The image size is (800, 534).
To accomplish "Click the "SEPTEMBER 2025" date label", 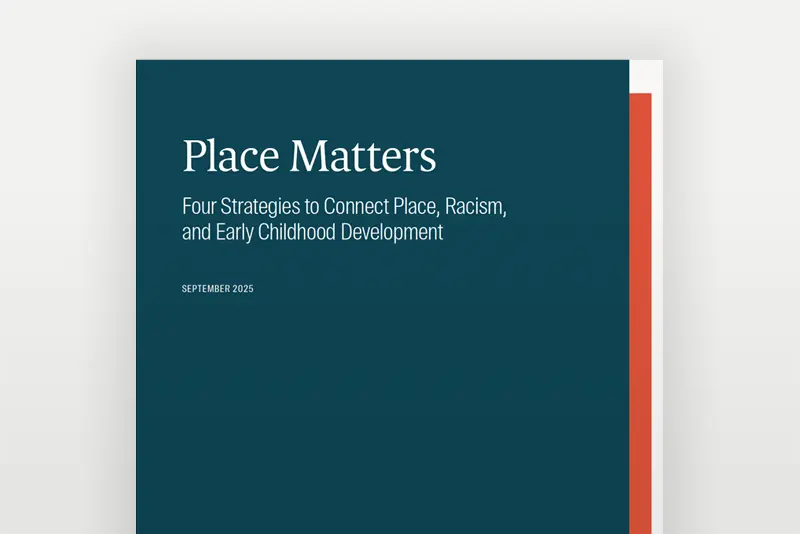I will coord(217,289).
